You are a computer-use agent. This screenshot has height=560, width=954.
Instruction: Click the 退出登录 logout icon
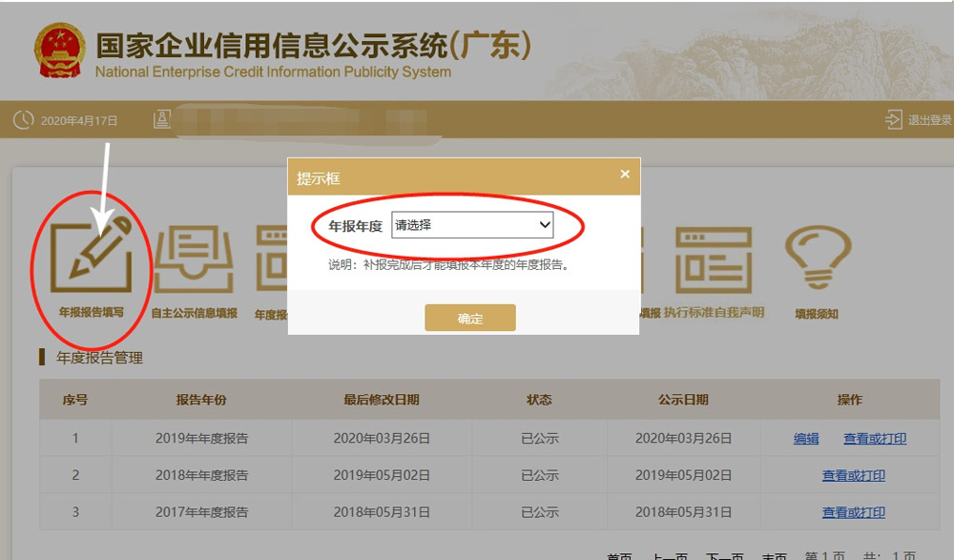pyautogui.click(x=893, y=120)
